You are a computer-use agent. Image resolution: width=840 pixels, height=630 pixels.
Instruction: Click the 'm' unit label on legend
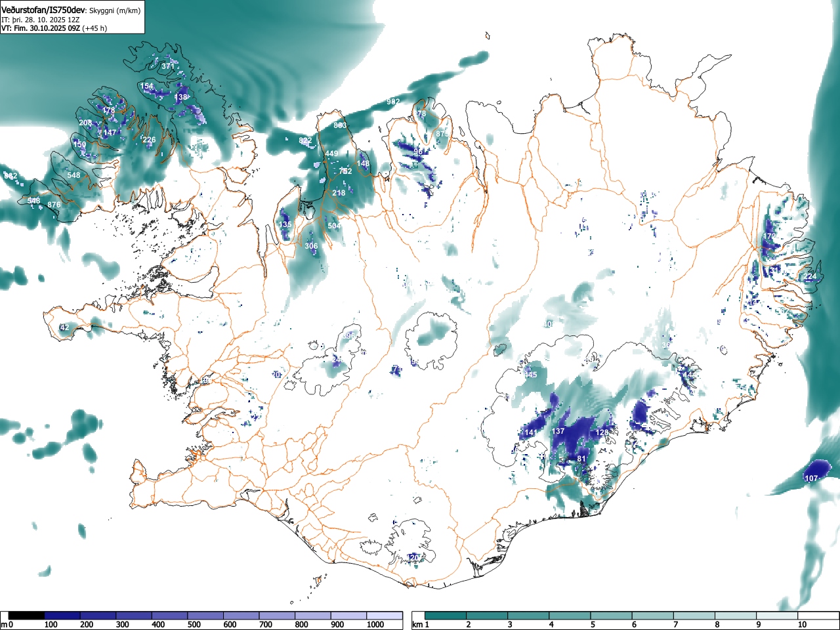(x=4, y=625)
